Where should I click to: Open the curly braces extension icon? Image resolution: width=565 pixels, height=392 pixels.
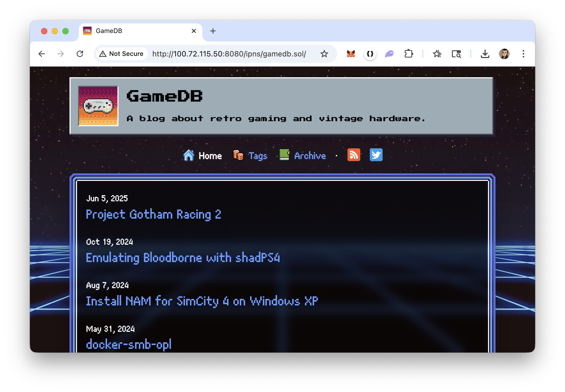coord(370,54)
